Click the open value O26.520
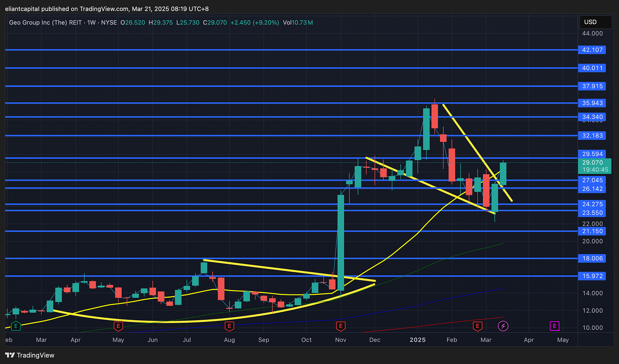Screen dimensions: 619x364 [132, 22]
